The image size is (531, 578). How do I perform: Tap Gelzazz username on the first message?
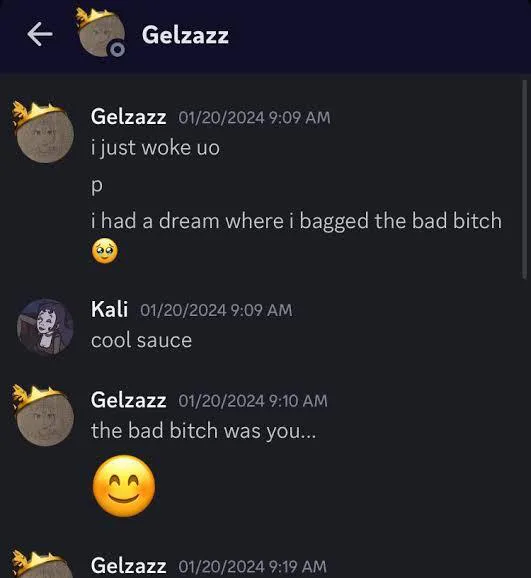[128, 117]
